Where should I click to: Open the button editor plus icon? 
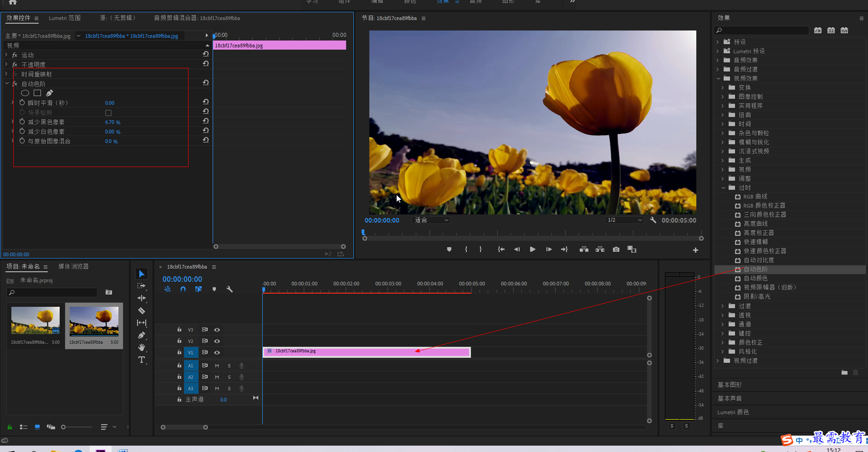695,250
